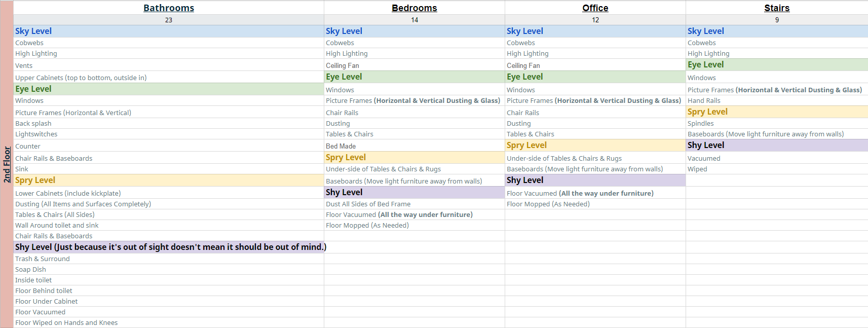Click the Spindles cell
This screenshot has height=328, width=868.
777,123
